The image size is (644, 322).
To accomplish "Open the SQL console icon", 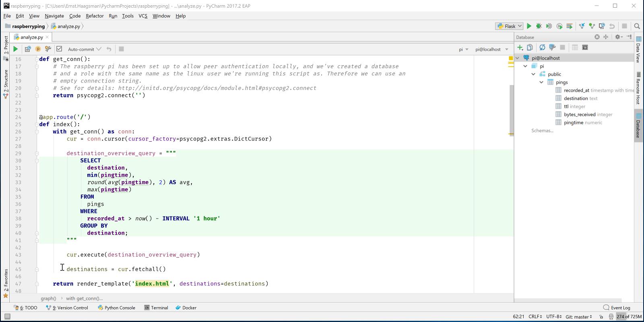I will point(585,47).
